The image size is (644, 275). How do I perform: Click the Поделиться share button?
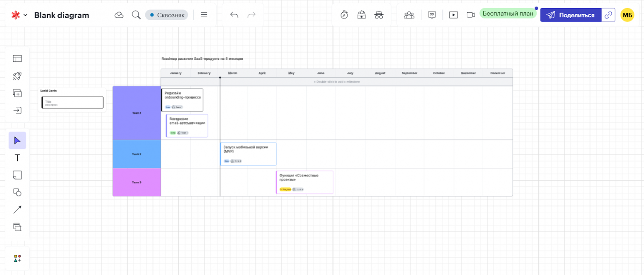(x=574, y=15)
